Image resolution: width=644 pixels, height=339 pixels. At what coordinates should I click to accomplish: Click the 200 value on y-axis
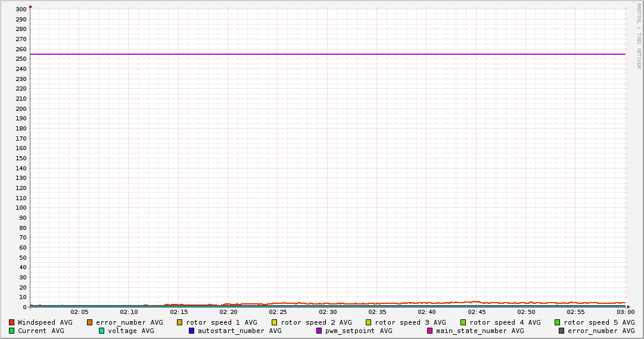click(21, 108)
